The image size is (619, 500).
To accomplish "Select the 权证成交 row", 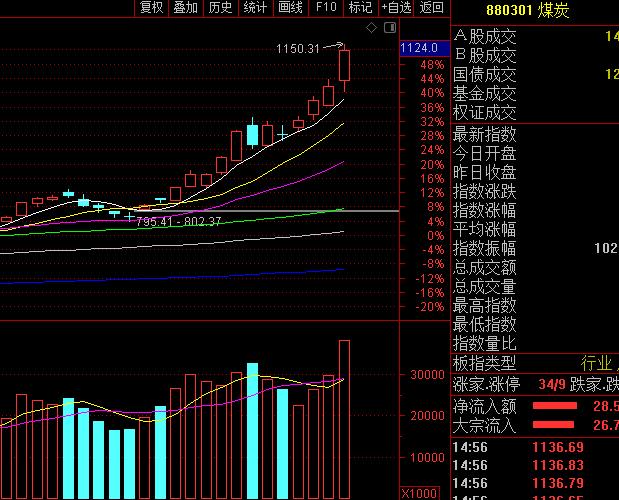I will pos(535,112).
